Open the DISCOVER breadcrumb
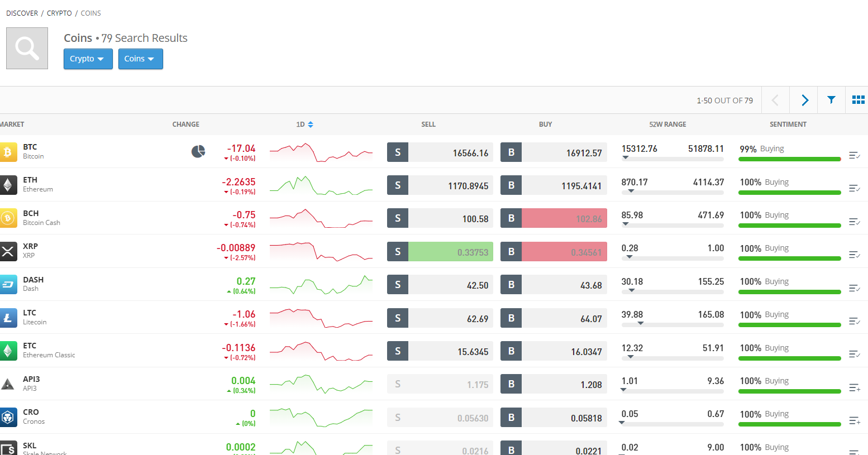This screenshot has width=868, height=455. pyautogui.click(x=22, y=13)
